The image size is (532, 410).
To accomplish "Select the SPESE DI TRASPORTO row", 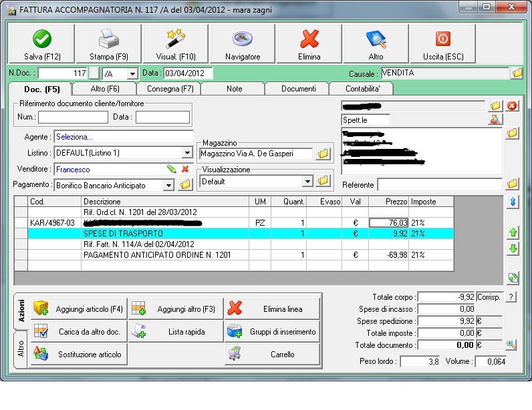I will point(234,233).
